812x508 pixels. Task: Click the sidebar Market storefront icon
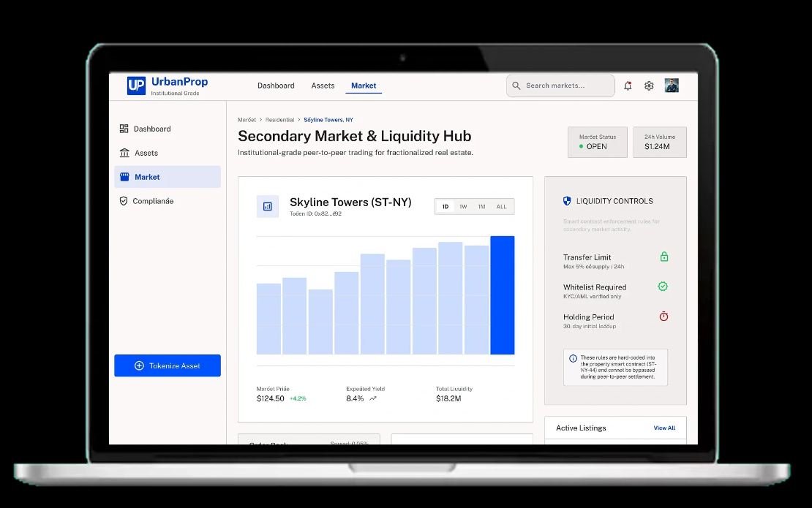[x=124, y=177]
